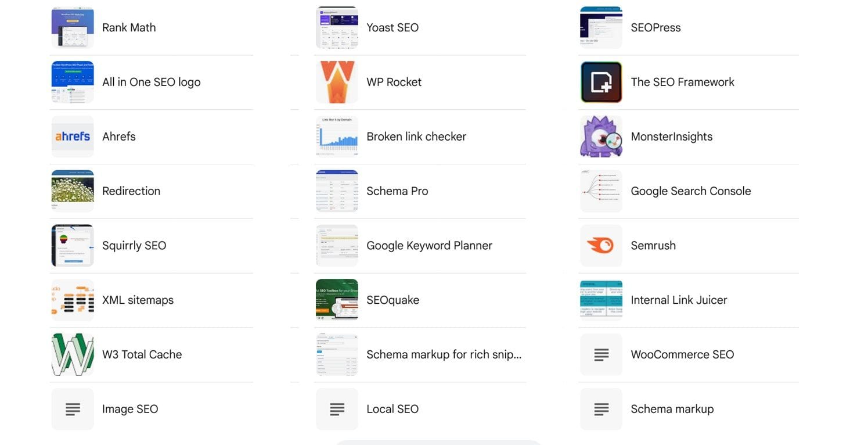Choose the Schema Pro text
This screenshot has width=868, height=445.
coord(397,191)
